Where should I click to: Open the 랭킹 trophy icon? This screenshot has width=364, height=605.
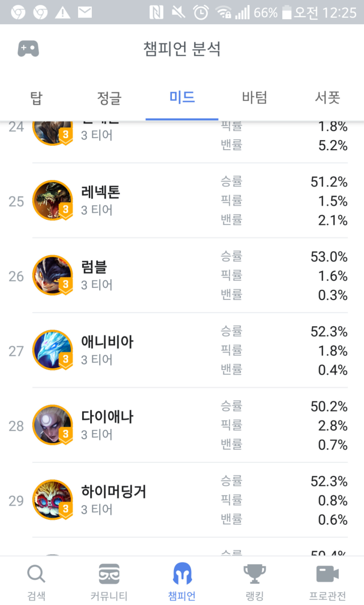(x=255, y=574)
